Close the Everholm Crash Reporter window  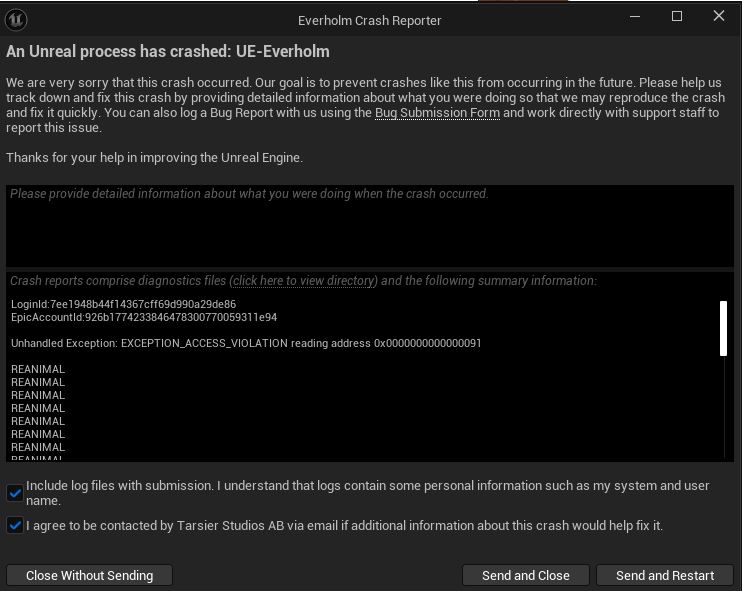click(x=720, y=17)
